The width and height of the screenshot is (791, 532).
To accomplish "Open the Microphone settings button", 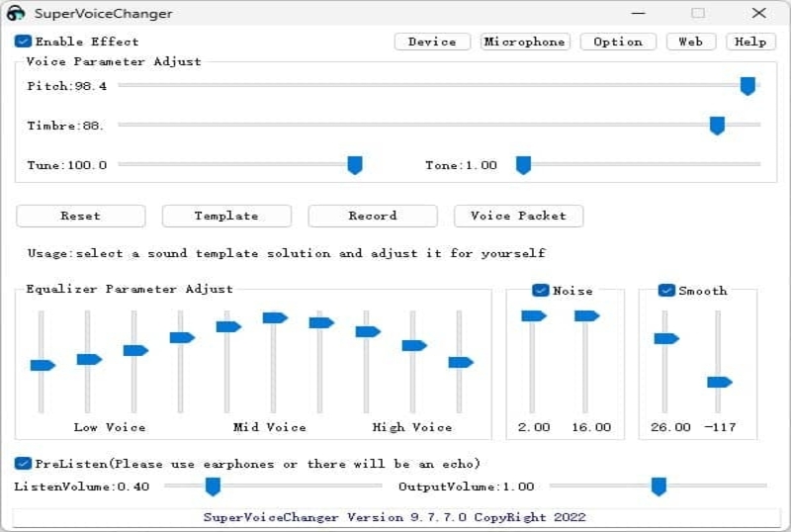I will 525,42.
